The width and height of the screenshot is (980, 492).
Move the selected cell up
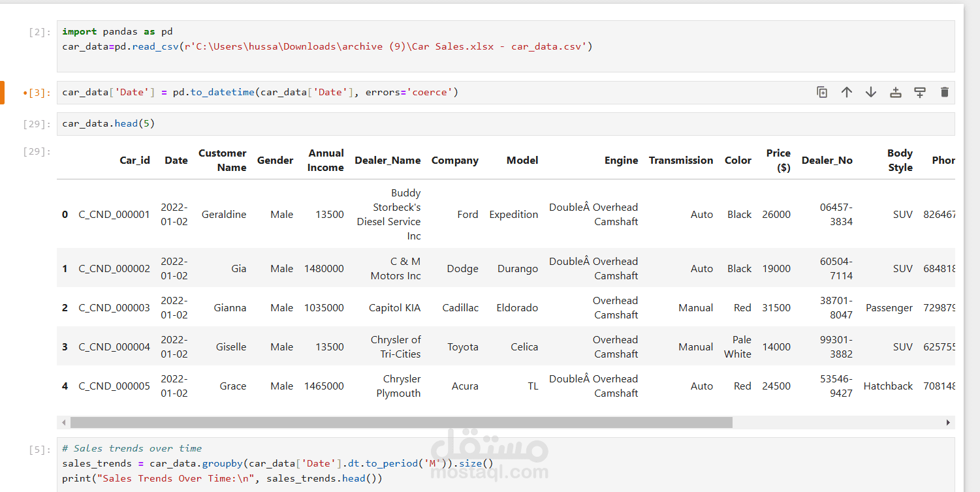click(847, 92)
